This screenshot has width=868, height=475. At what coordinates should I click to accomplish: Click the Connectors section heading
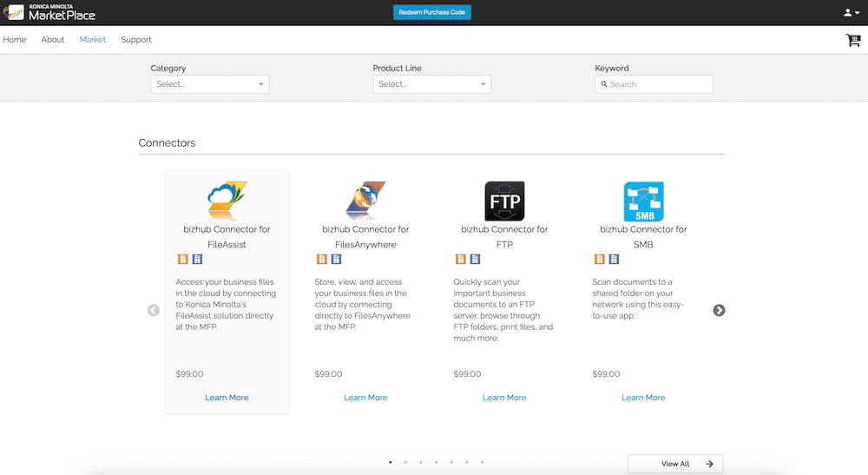168,142
